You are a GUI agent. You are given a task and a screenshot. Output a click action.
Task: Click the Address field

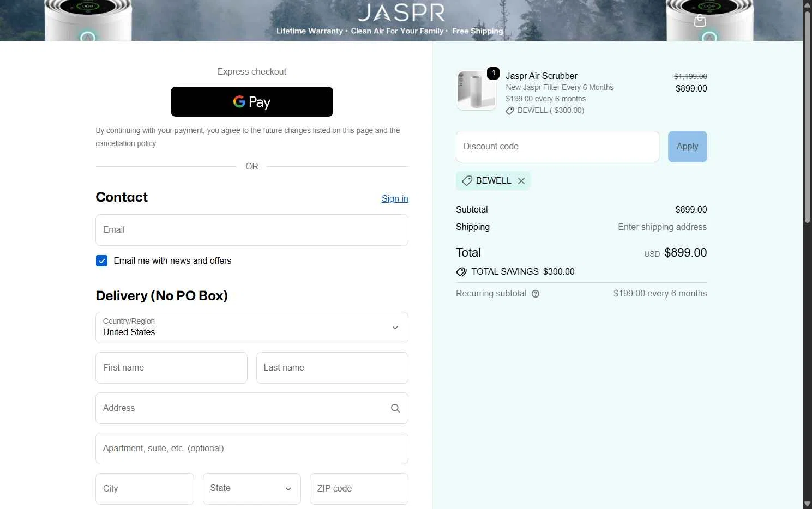click(x=252, y=408)
